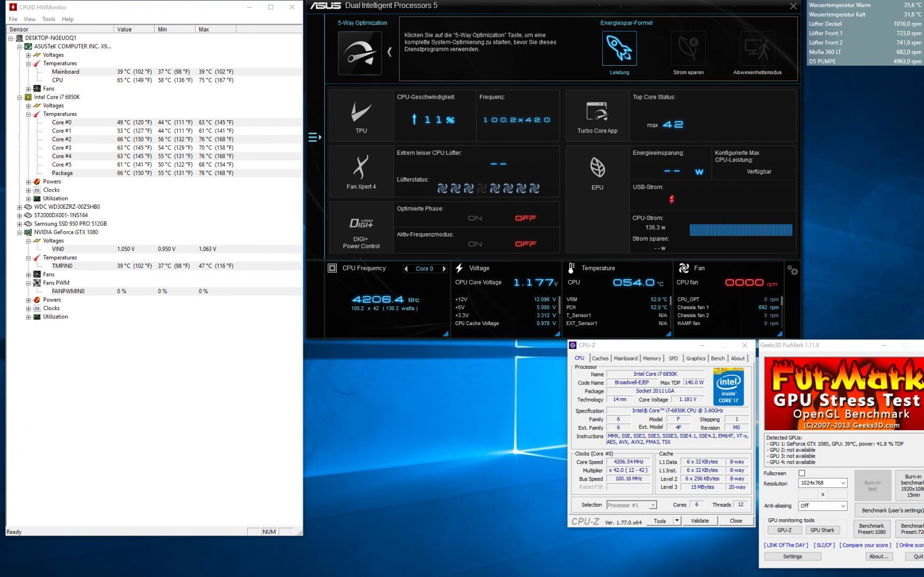Expand the WDC WD30EZRZ drive node
Image resolution: width=924 pixels, height=577 pixels.
(x=20, y=207)
